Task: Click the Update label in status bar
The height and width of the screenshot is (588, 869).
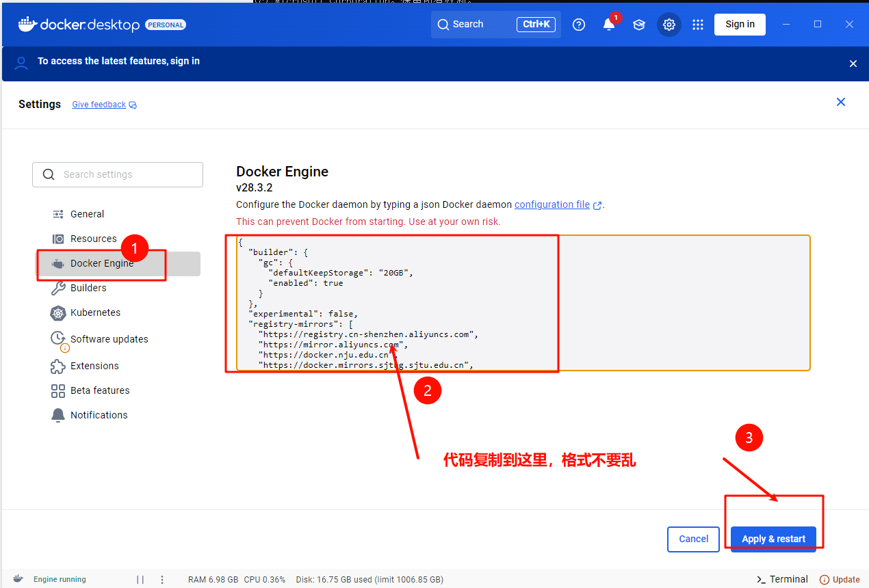Action: [846, 579]
